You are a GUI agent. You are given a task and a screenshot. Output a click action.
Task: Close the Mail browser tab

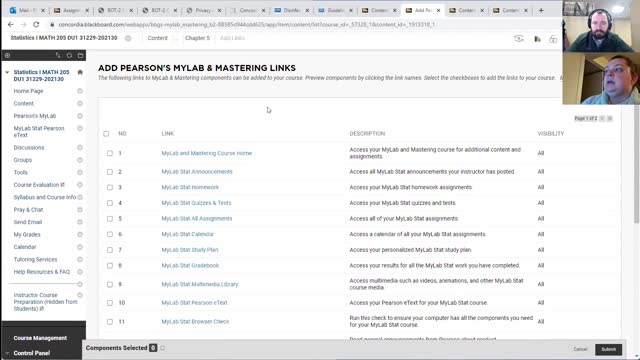coord(43,10)
